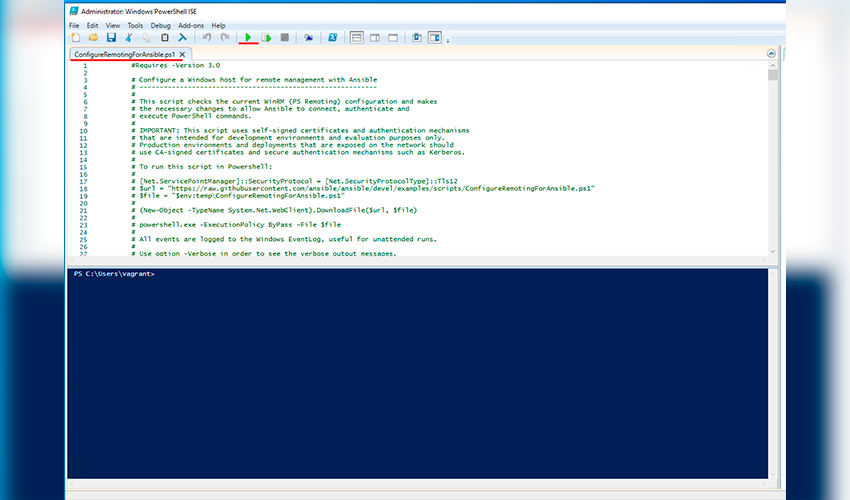Open a script with folder icon
The height and width of the screenshot is (500, 850).
point(93,37)
